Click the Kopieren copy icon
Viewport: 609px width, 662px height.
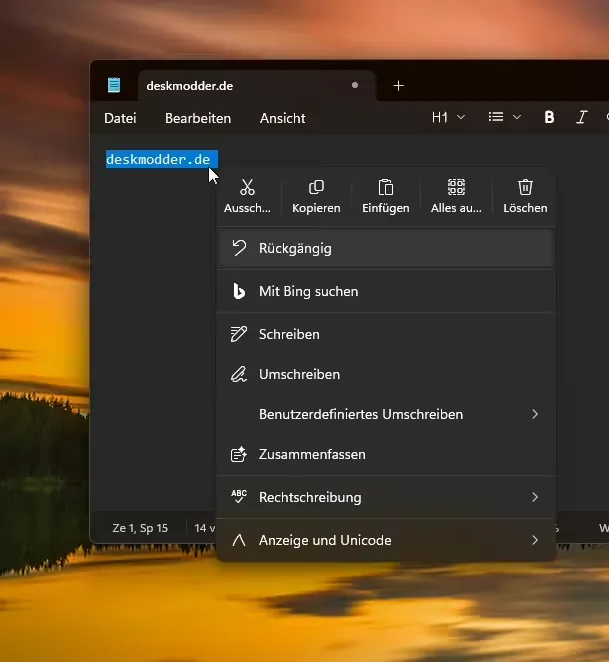[x=316, y=188]
